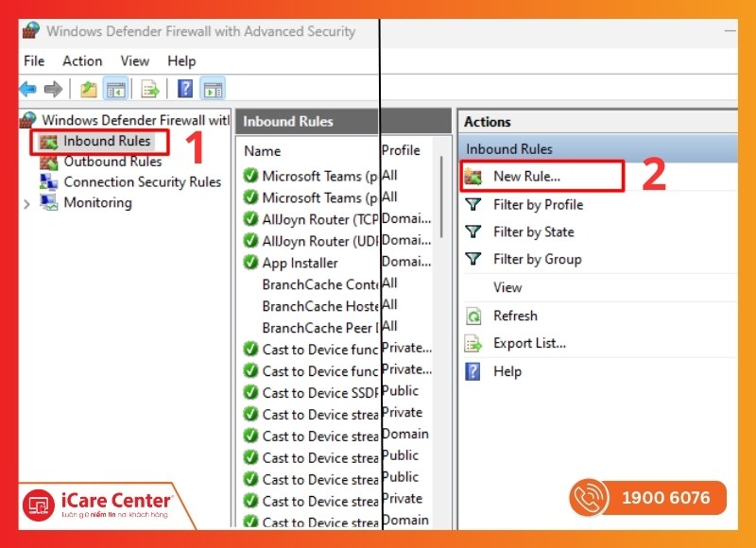Viewport: 756px width, 548px height.
Task: Click Filter by Group action
Action: tap(538, 260)
